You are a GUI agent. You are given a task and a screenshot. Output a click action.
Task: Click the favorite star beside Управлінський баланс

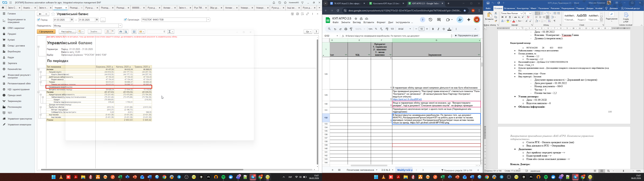pyautogui.click(x=53, y=14)
